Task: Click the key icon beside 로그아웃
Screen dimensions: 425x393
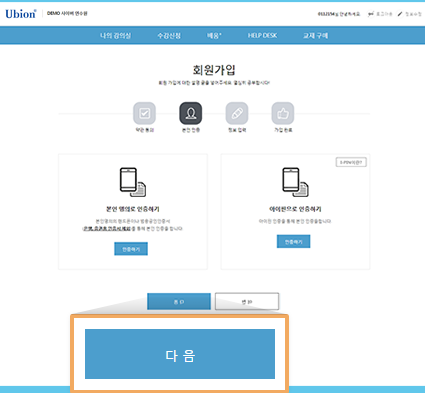Action: (x=370, y=14)
